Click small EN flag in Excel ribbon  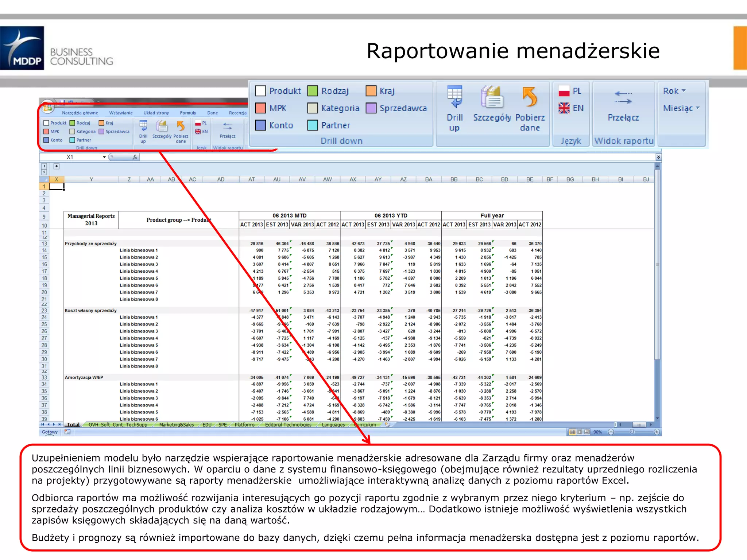[198, 131]
